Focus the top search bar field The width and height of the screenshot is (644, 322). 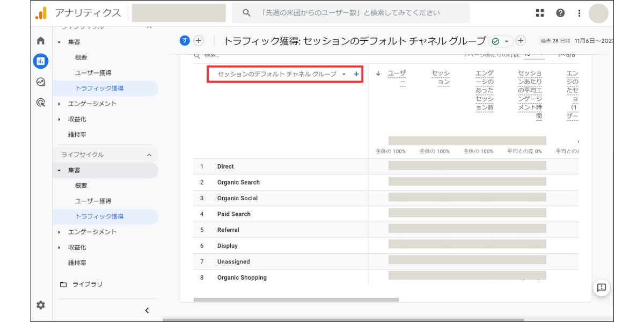[x=350, y=13]
